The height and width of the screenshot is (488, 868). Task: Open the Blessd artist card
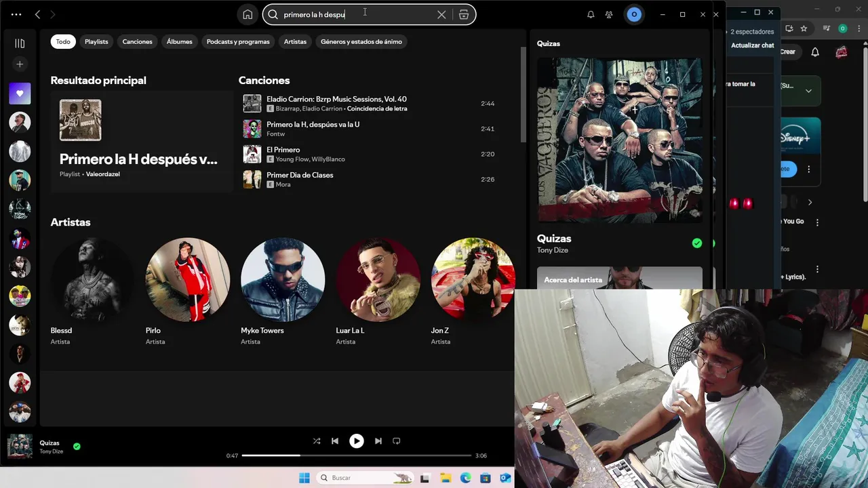pyautogui.click(x=93, y=291)
